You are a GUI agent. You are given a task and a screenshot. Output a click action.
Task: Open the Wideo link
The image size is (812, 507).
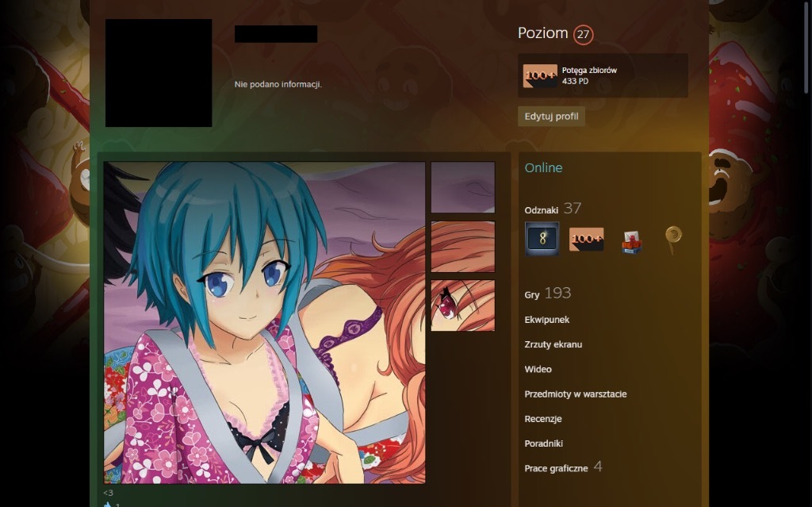tap(538, 369)
